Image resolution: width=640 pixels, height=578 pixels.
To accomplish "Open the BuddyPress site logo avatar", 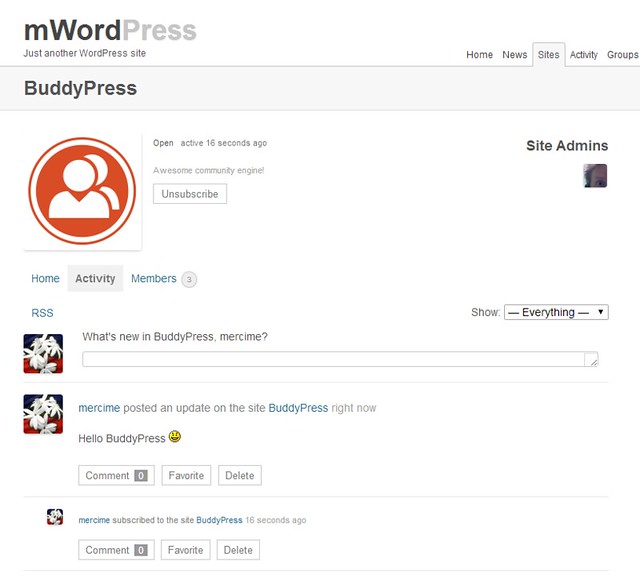I will click(82, 191).
